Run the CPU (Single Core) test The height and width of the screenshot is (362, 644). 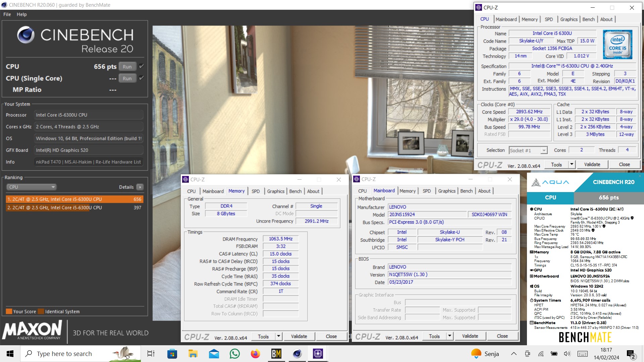click(x=127, y=78)
